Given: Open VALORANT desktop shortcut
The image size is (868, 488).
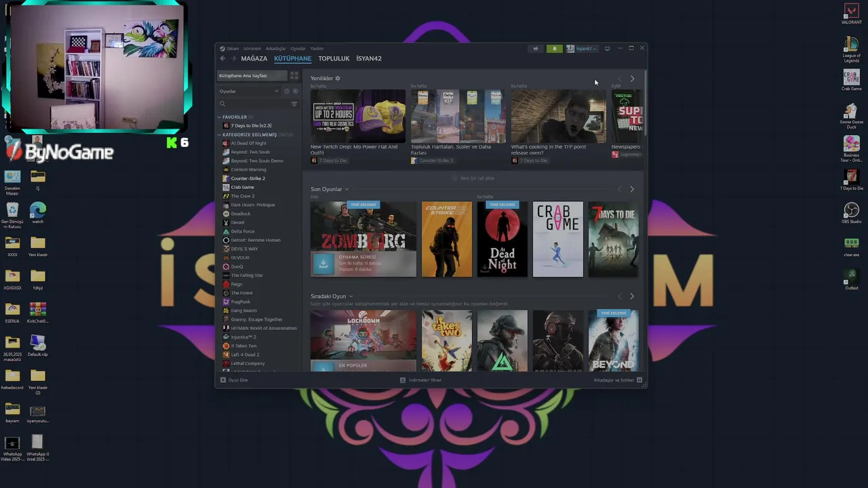Looking at the screenshot, I should (851, 14).
